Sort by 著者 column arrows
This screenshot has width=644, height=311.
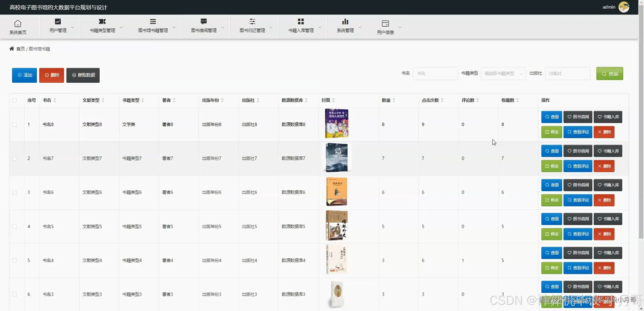point(174,100)
